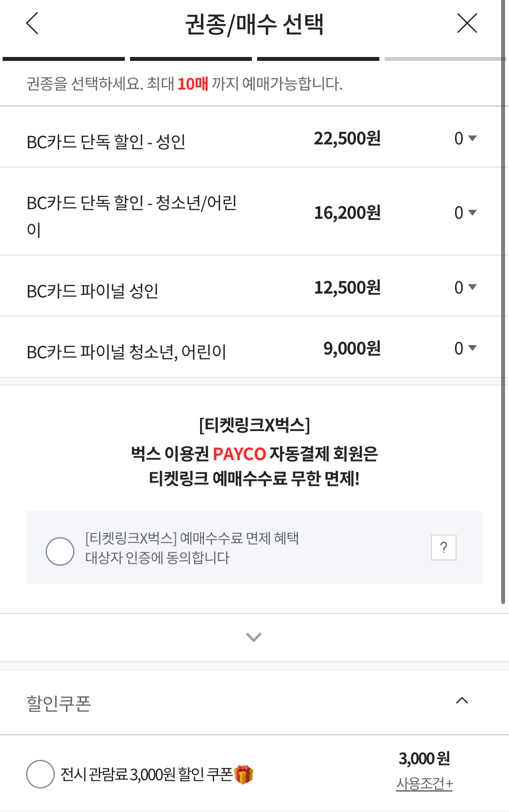Image resolution: width=509 pixels, height=812 pixels.
Task: Open the 사용조건+ coupon conditions link
Action: tap(424, 784)
